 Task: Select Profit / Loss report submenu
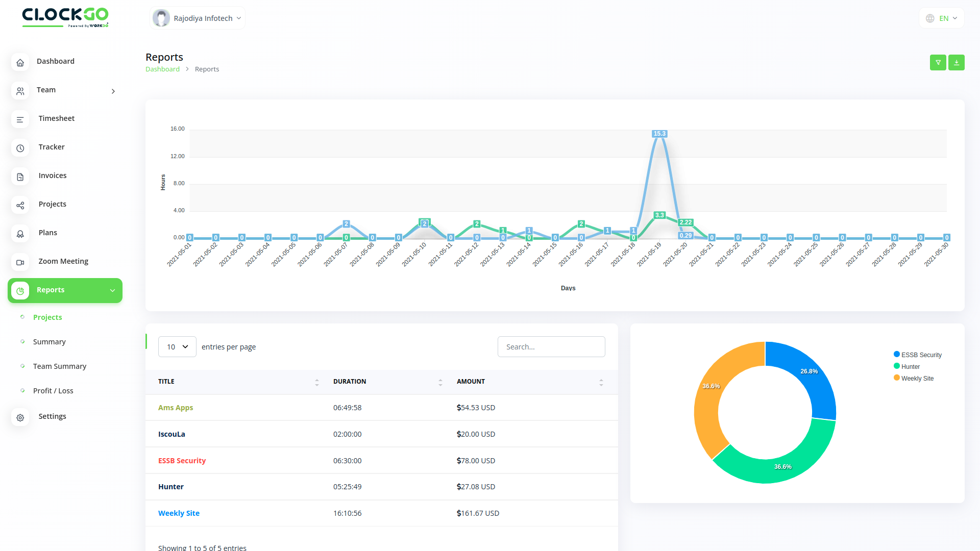click(53, 391)
